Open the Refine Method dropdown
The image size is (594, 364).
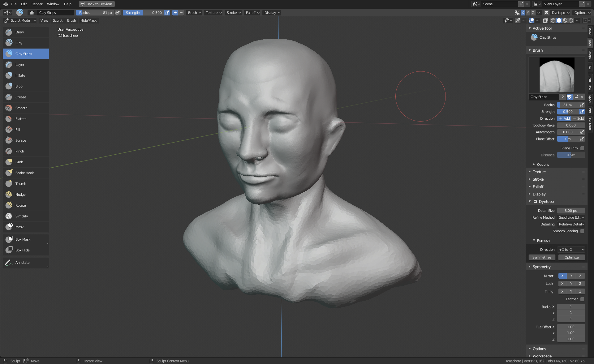pyautogui.click(x=571, y=217)
